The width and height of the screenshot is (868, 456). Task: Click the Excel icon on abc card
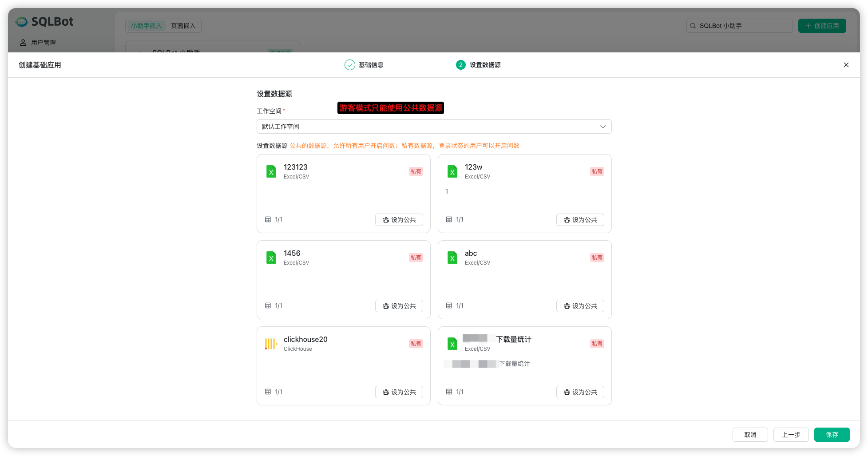[452, 258]
